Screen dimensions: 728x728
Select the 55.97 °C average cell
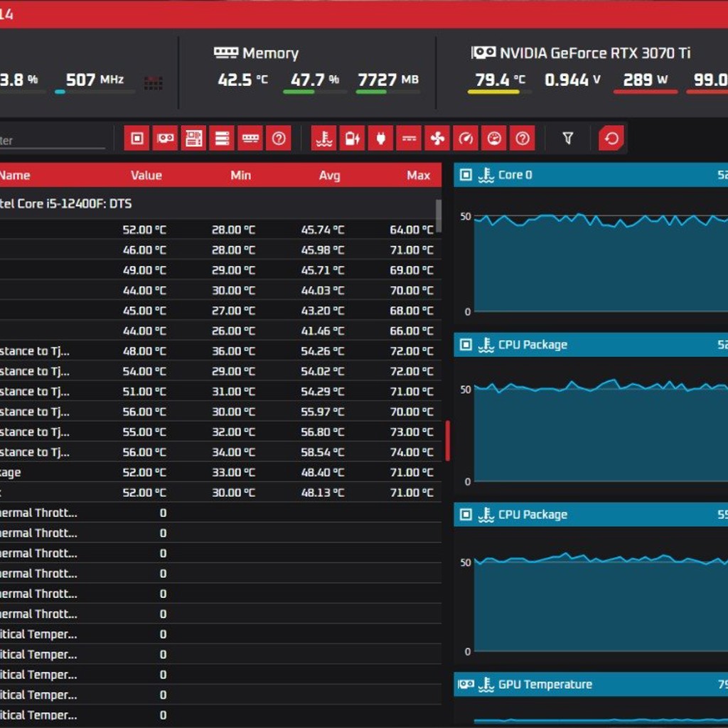tap(323, 412)
